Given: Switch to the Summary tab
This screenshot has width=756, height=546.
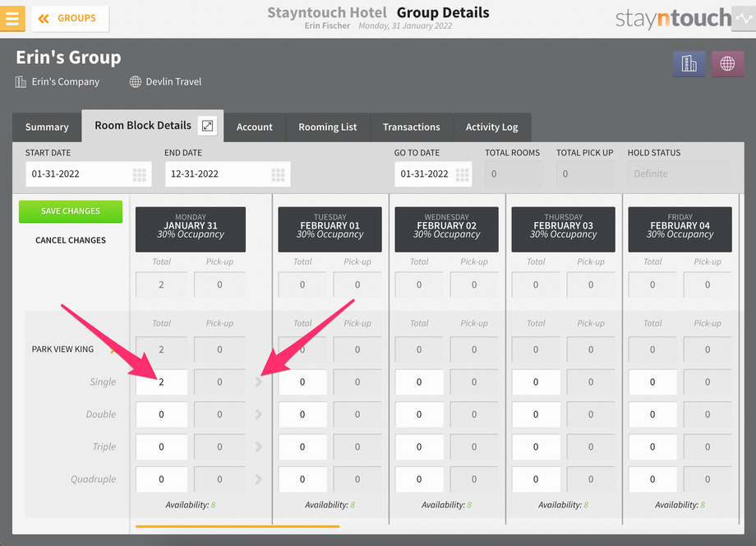Looking at the screenshot, I should coord(47,127).
